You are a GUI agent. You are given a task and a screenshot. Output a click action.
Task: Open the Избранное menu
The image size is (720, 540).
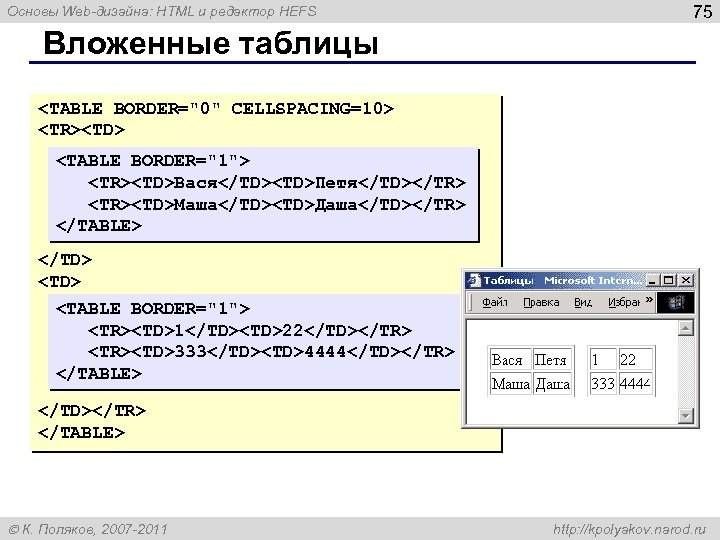click(x=624, y=303)
